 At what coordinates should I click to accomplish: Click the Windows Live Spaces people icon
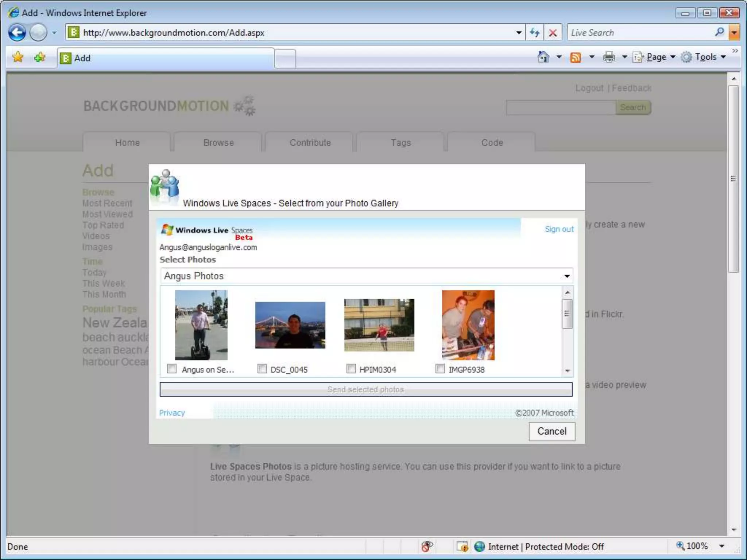(165, 185)
